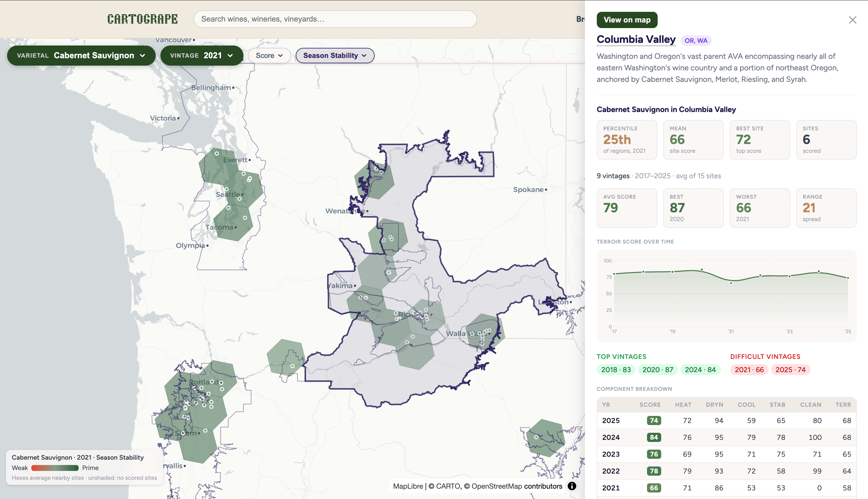Click the Bellingham city label on map
The height and width of the screenshot is (499, 868).
(211, 88)
